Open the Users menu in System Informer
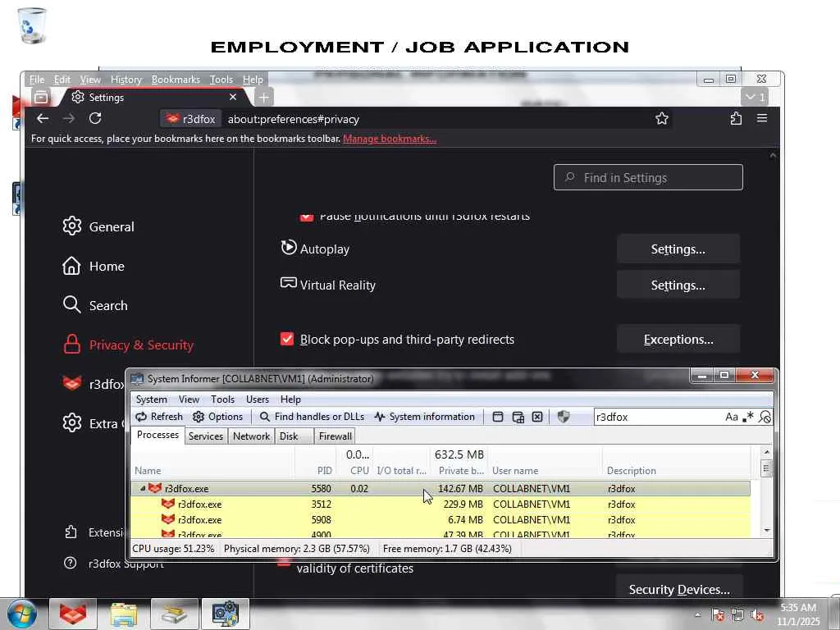Viewport: 840px width, 630px height. 257,399
